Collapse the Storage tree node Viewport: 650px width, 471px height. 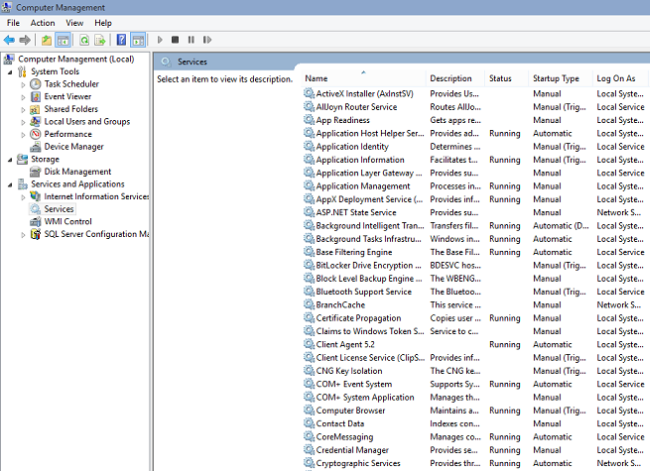click(10, 160)
